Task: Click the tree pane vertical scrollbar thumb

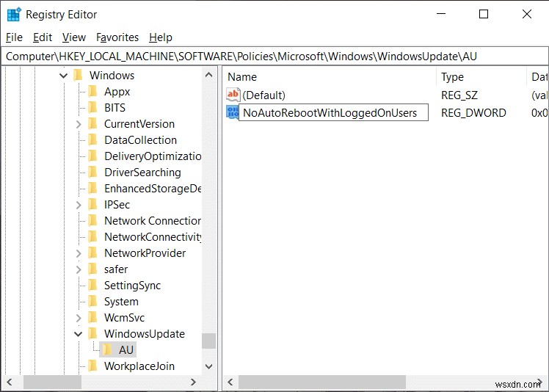Action: point(208,341)
